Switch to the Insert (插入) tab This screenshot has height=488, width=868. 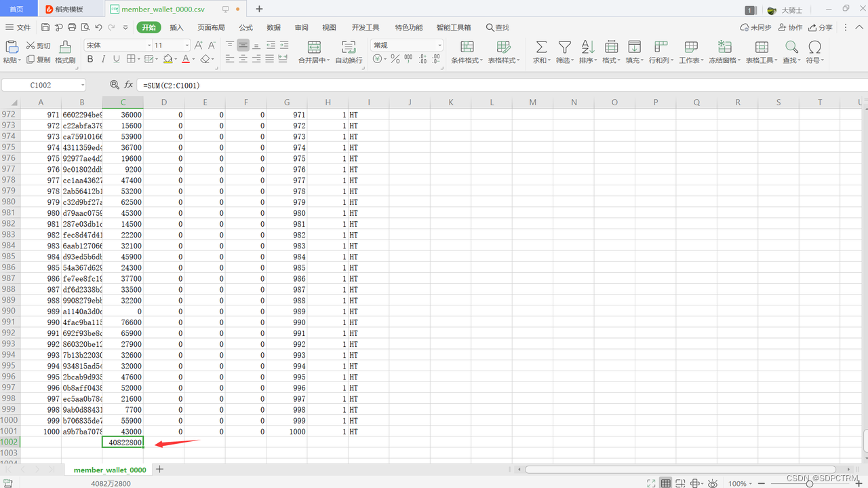click(176, 27)
